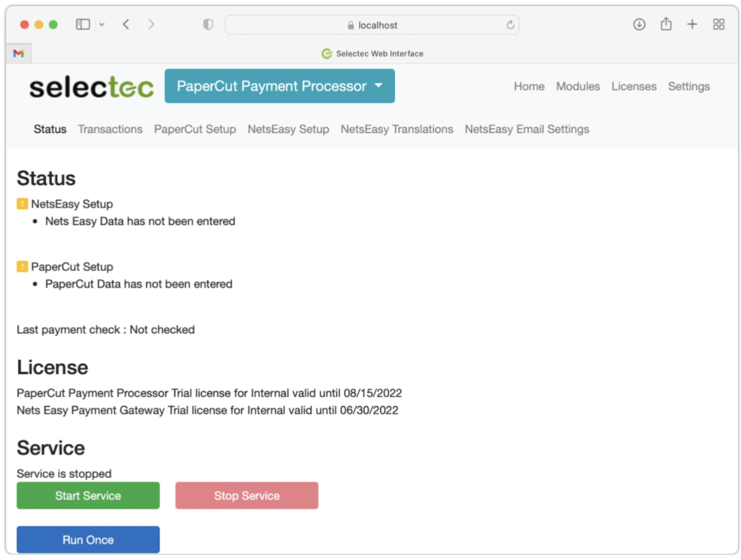Click the blue Run Once button
The height and width of the screenshot is (560, 741).
tap(88, 540)
